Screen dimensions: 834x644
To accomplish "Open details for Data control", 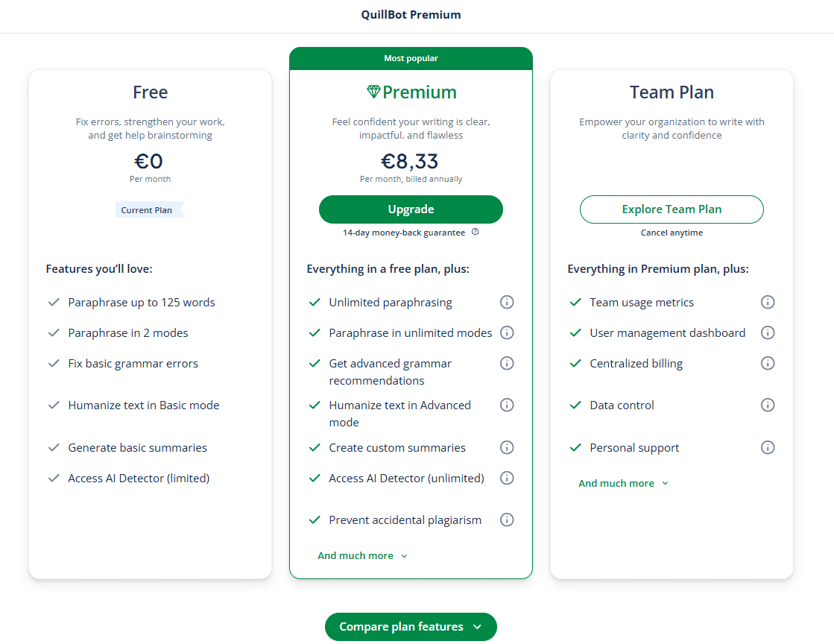I will click(x=768, y=405).
